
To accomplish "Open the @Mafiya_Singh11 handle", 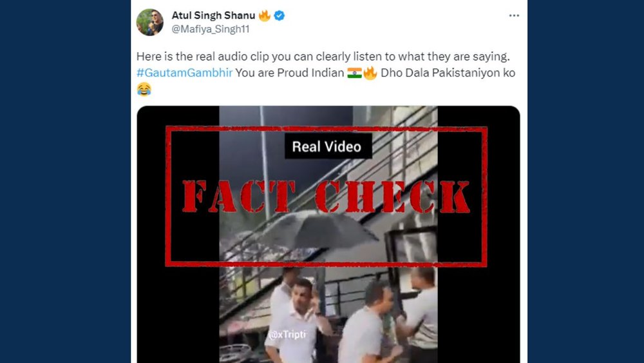I will [x=211, y=29].
